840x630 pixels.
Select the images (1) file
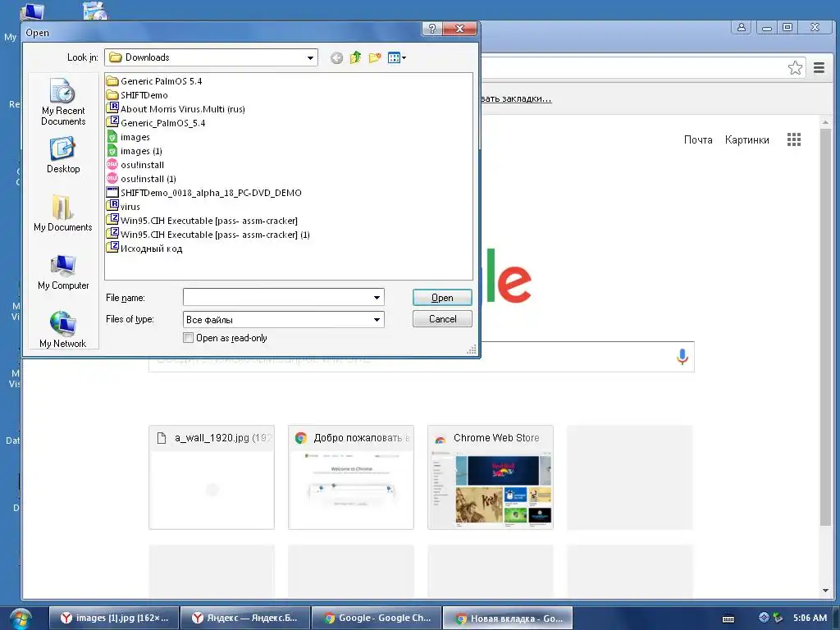[135, 151]
